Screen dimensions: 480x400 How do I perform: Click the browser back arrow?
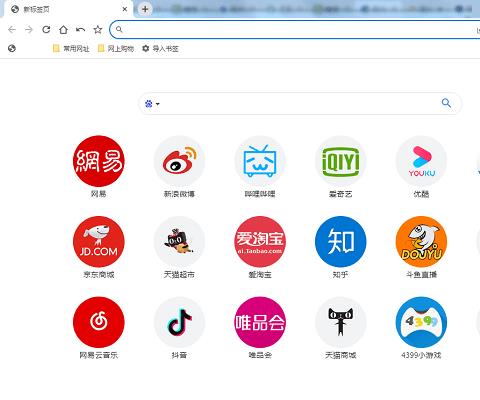pos(12,30)
